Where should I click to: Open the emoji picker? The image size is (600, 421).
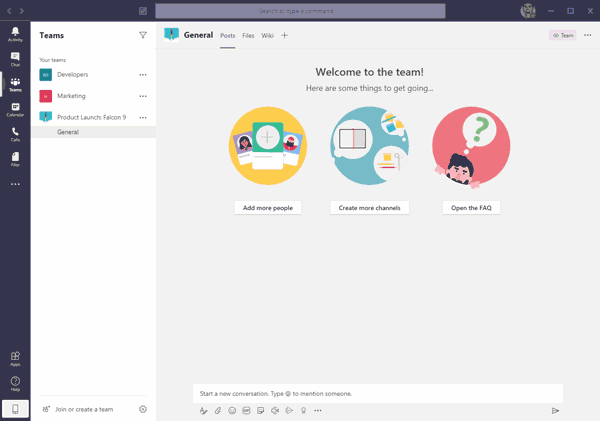tap(232, 411)
